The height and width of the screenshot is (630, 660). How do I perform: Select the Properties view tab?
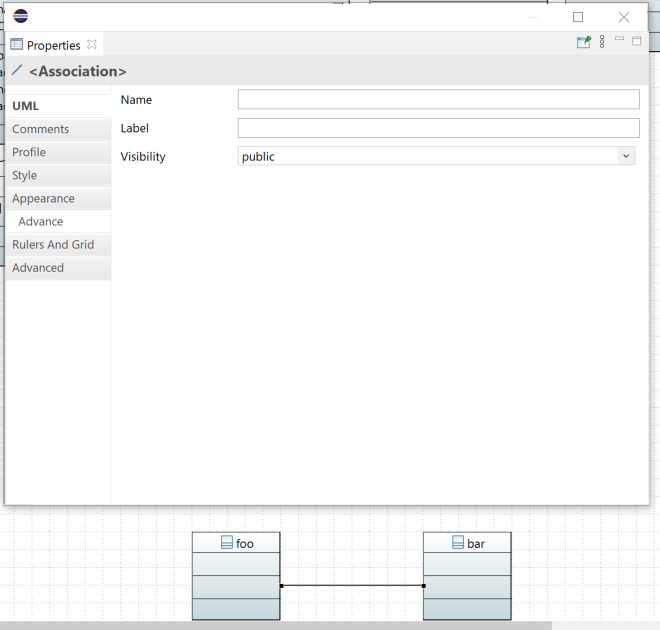tap(53, 45)
